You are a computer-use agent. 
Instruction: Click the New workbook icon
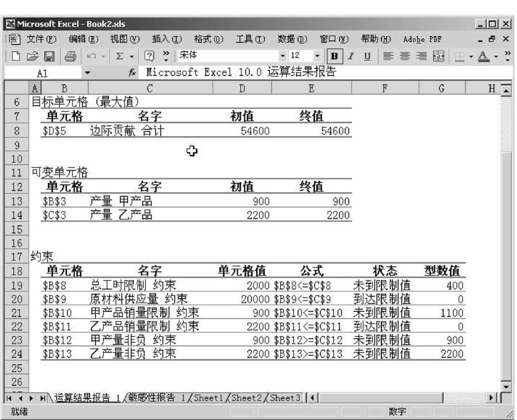15,56
